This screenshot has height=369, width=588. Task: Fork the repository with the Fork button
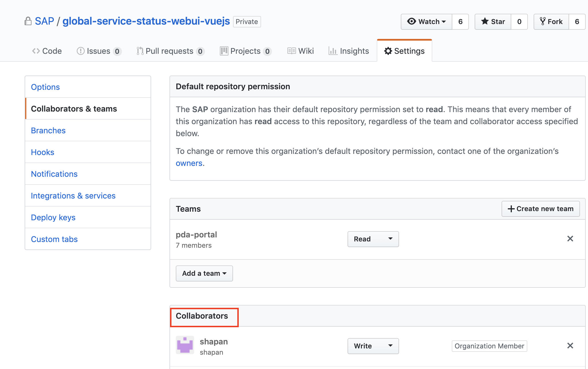coord(551,22)
